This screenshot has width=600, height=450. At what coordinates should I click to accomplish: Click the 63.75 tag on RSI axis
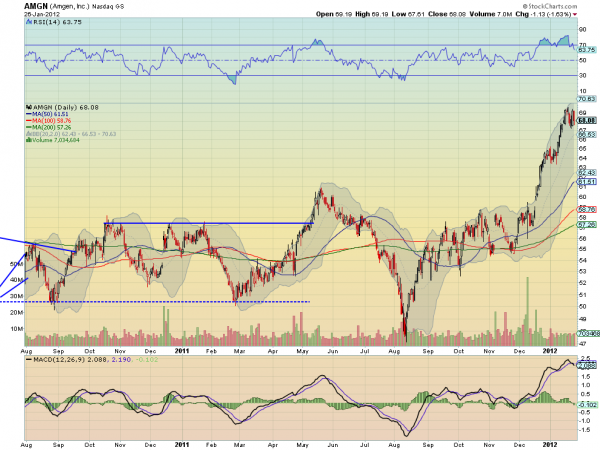[x=587, y=50]
